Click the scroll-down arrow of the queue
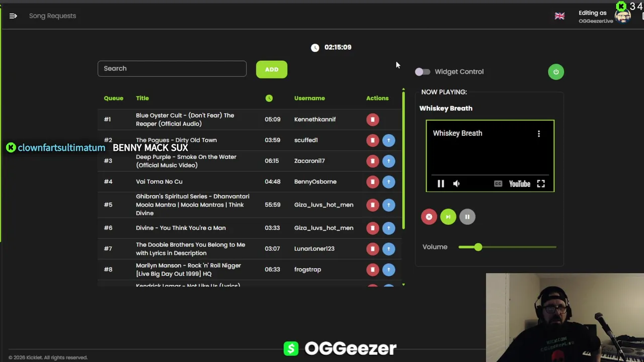 point(403,285)
